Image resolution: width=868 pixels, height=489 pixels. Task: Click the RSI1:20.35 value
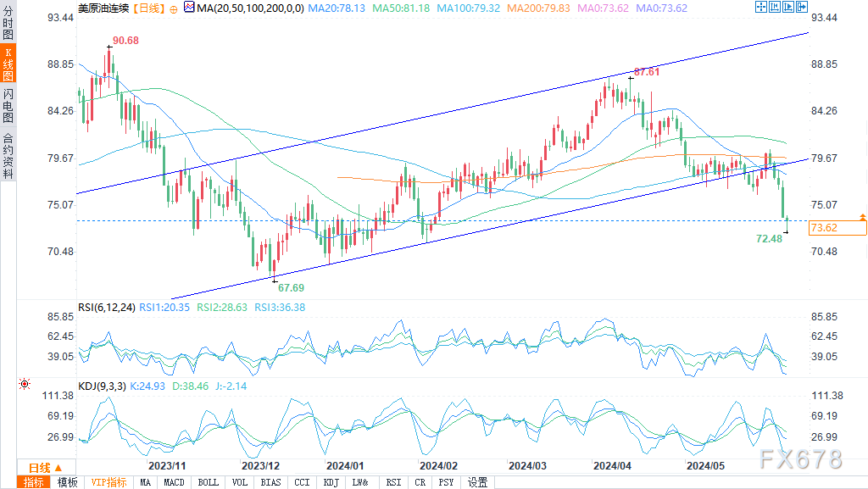pyautogui.click(x=164, y=308)
